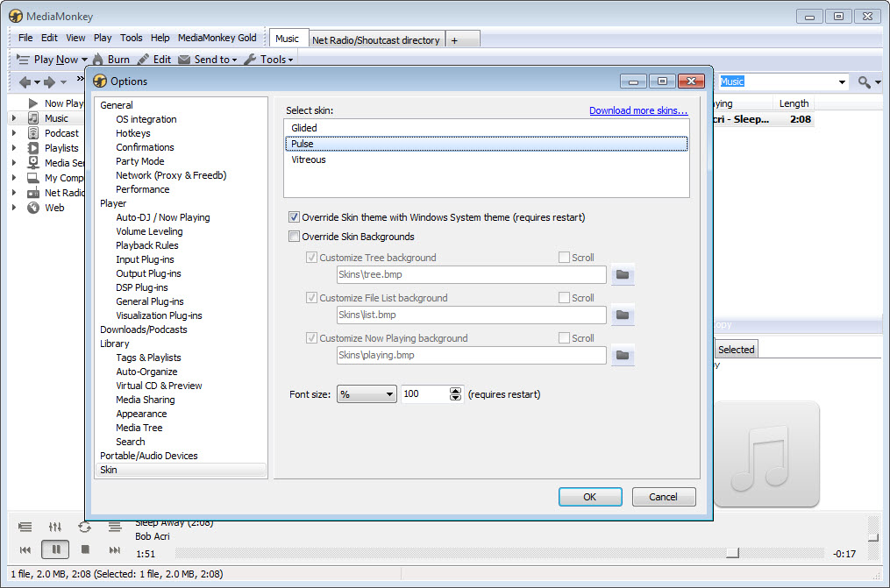Open the MediaMonkey Gold menu
The height and width of the screenshot is (588, 890).
point(217,38)
